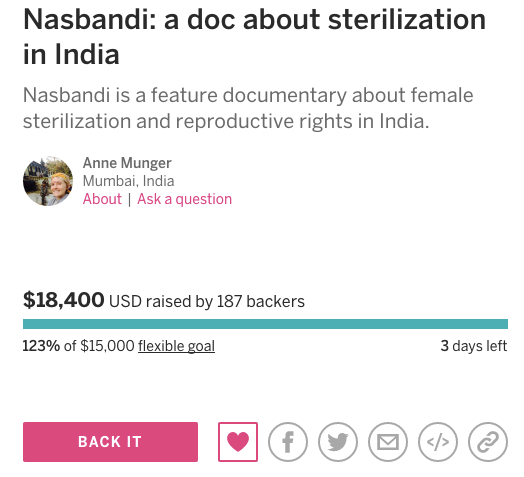Screen dimensions: 524x477
Task: Open the About link under Anne Munger
Action: [102, 199]
